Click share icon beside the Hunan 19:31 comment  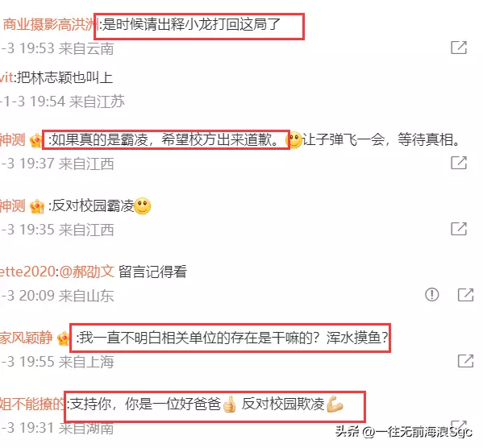459,425
